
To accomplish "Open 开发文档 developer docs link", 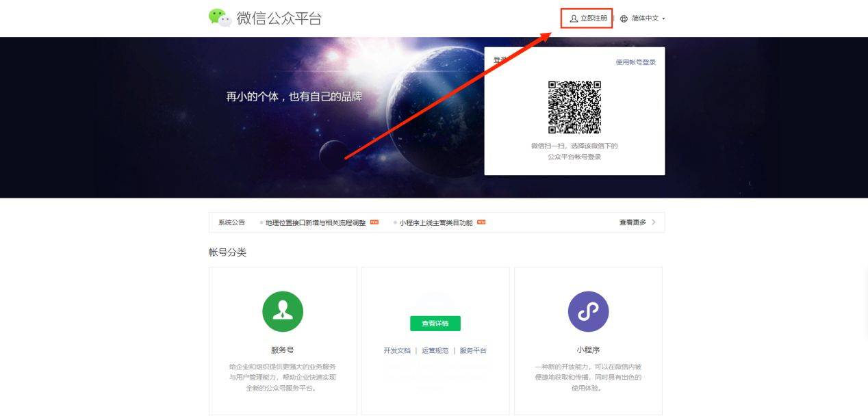I will [397, 350].
